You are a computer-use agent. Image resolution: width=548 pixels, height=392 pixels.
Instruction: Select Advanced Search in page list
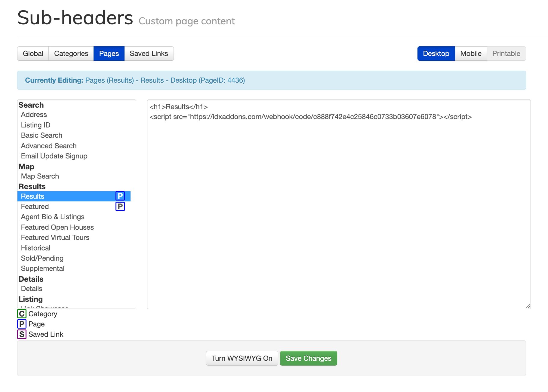(49, 146)
